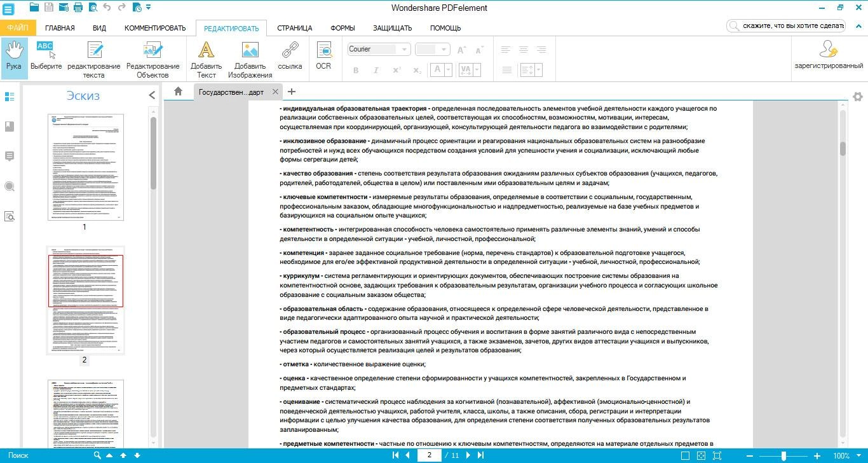868x463 pixels.
Task: Open the application menu icon
Action: coord(9,9)
